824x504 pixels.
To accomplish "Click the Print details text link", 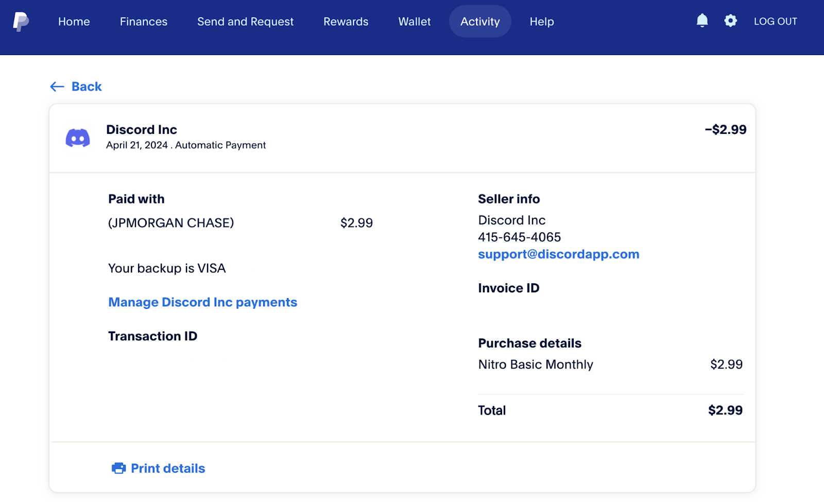I will pos(168,468).
